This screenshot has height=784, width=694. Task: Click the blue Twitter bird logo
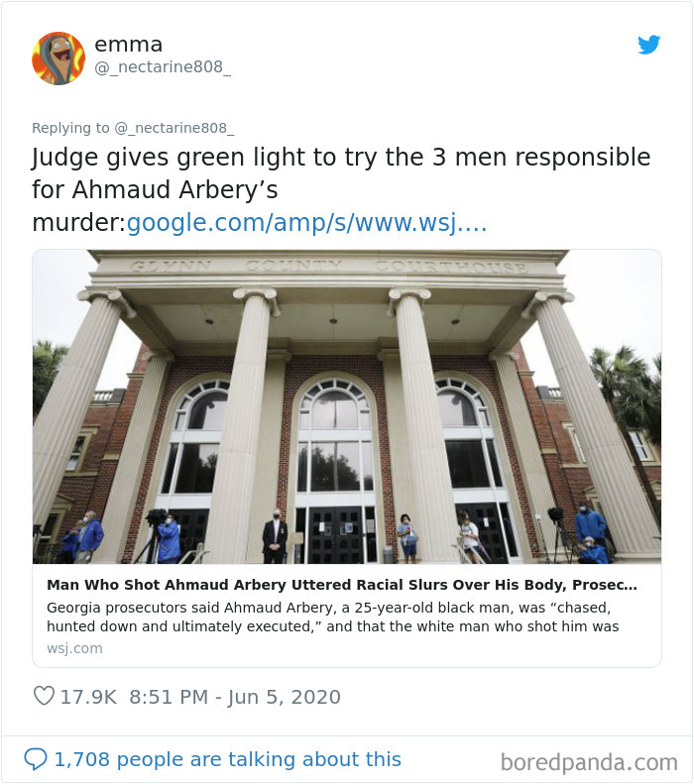pyautogui.click(x=648, y=45)
